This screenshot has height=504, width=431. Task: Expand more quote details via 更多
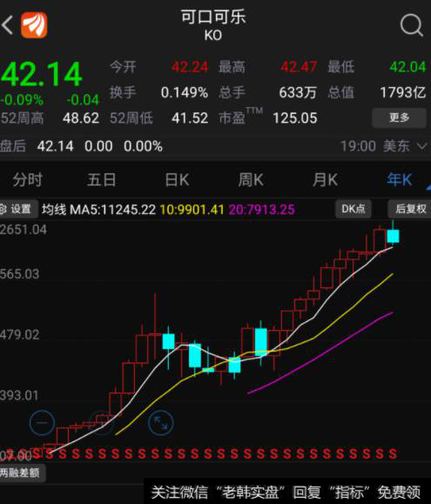click(399, 118)
